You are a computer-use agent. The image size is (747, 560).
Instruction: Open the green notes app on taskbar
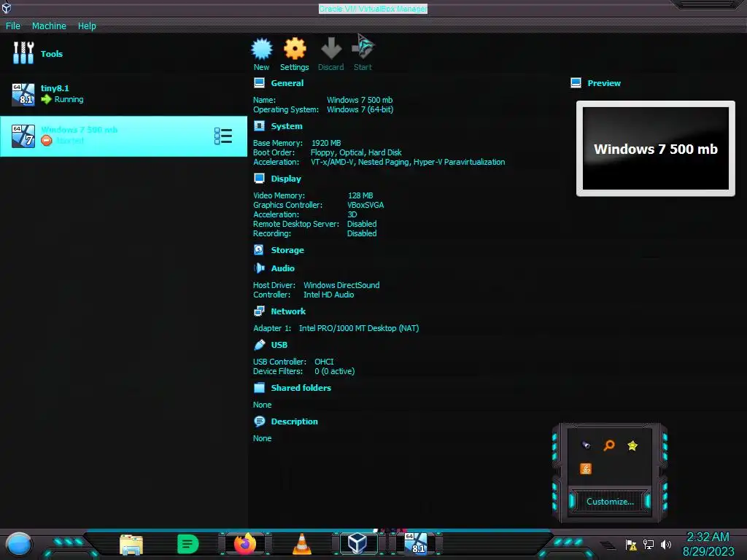187,544
